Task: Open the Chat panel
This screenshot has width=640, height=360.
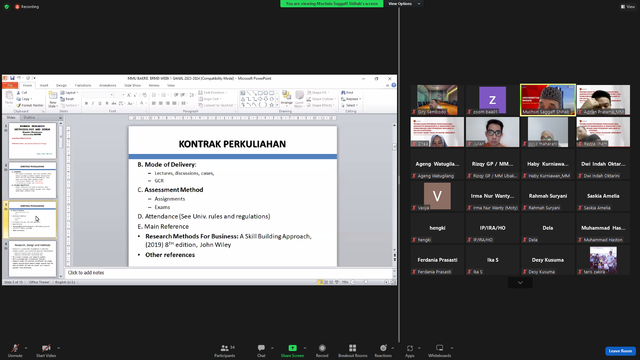Action: point(261,350)
